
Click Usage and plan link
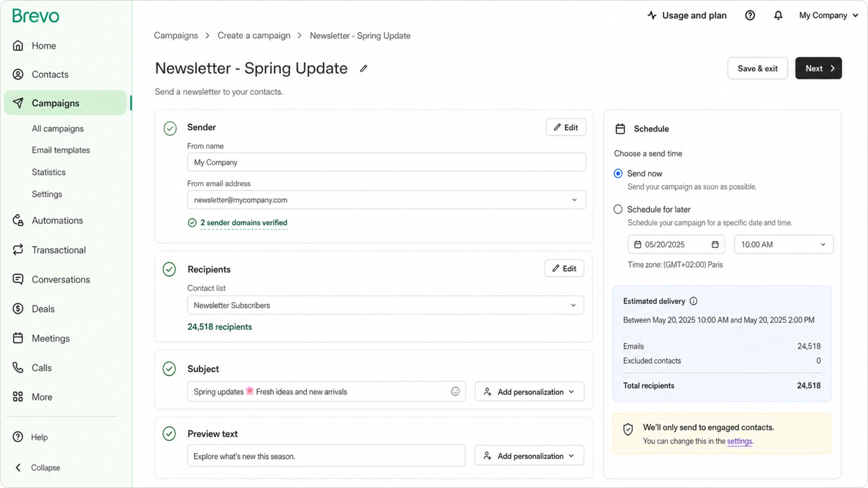point(694,15)
